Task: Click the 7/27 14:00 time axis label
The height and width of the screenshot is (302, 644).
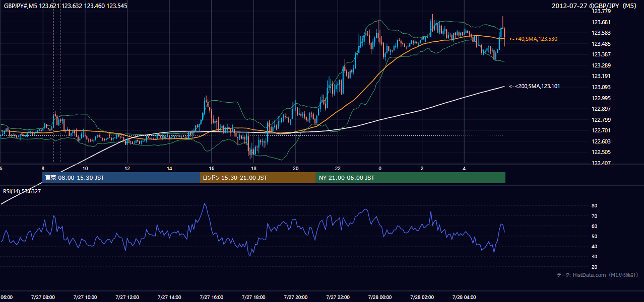Action: click(x=169, y=297)
